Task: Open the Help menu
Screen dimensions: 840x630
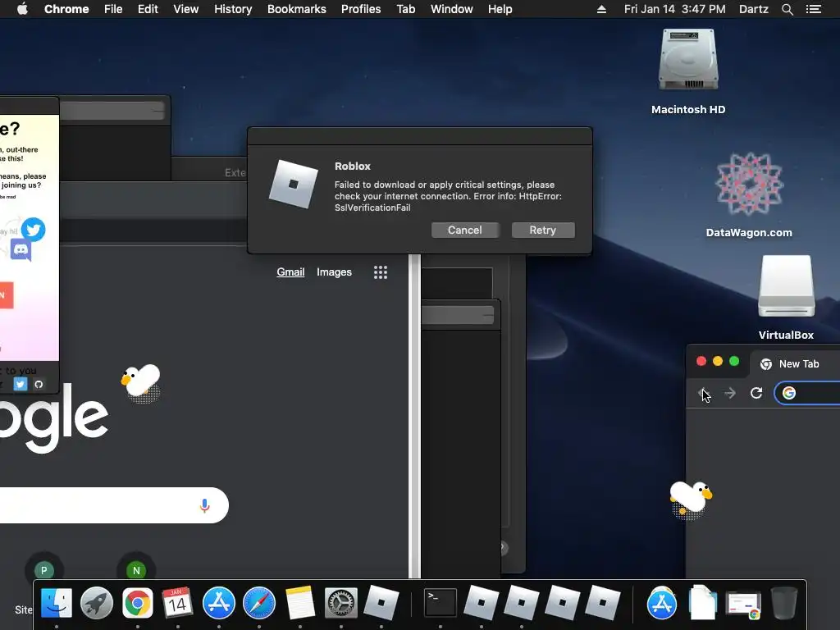Action: coord(500,9)
